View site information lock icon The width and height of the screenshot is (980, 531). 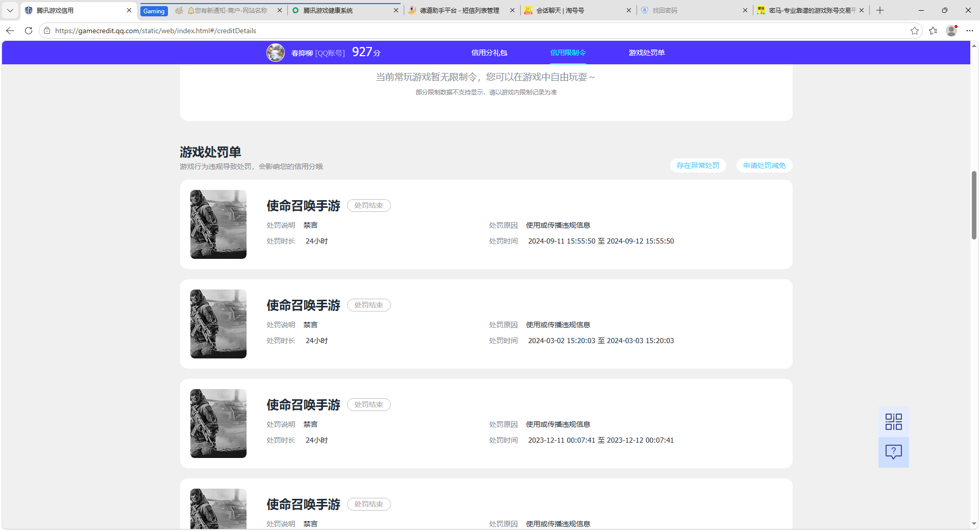pyautogui.click(x=47, y=31)
